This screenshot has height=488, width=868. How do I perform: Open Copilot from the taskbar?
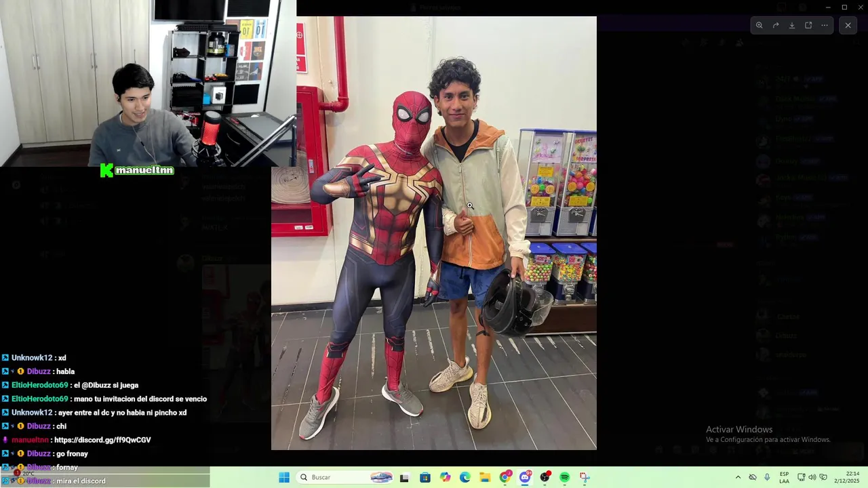click(x=445, y=477)
